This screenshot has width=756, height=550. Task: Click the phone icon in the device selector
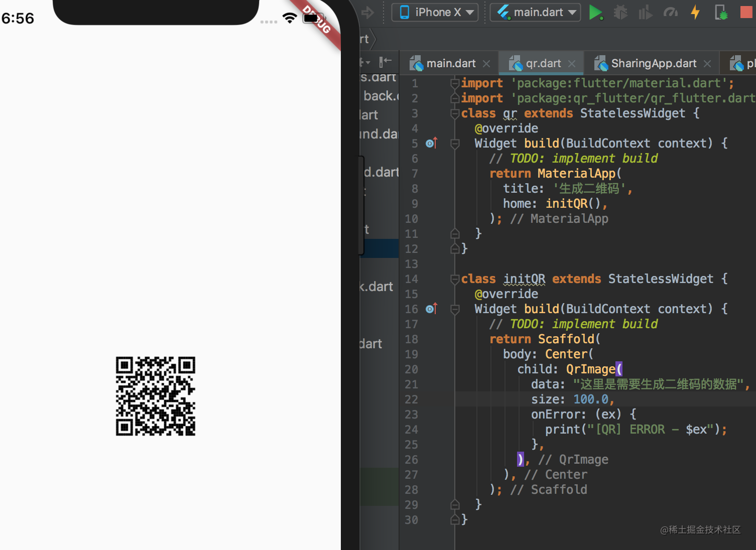pyautogui.click(x=405, y=12)
